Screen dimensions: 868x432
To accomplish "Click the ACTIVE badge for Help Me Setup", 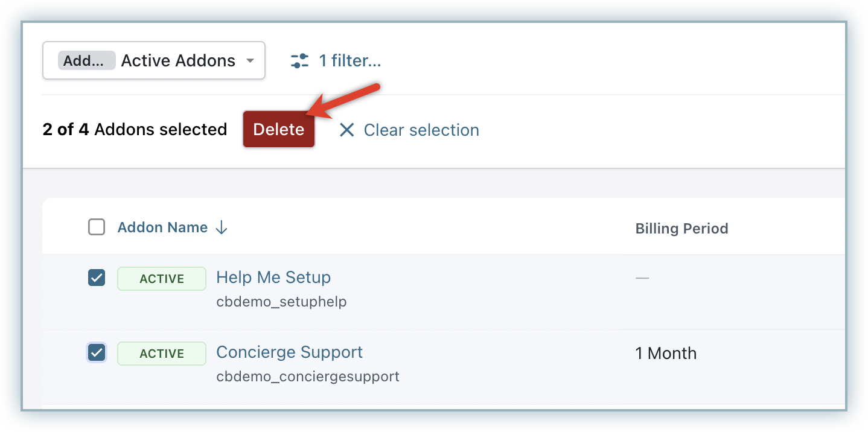I will click(x=162, y=279).
